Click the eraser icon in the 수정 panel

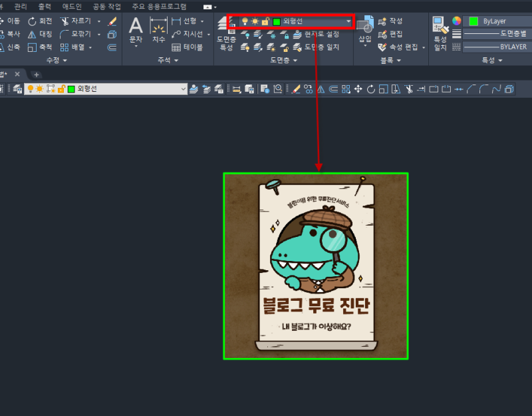pos(112,21)
